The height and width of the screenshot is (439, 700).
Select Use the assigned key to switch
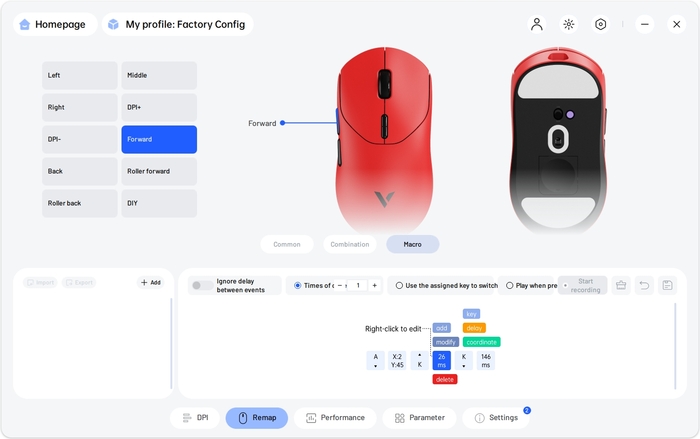(x=399, y=285)
